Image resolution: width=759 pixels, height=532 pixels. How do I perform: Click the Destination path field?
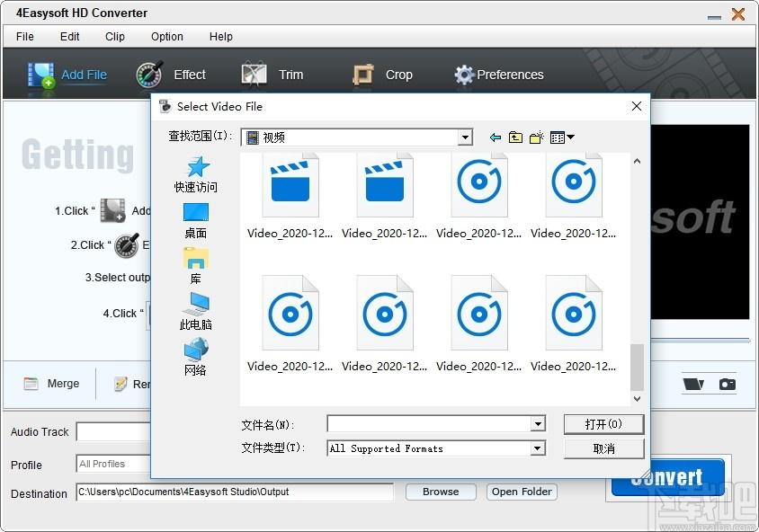pyautogui.click(x=235, y=492)
